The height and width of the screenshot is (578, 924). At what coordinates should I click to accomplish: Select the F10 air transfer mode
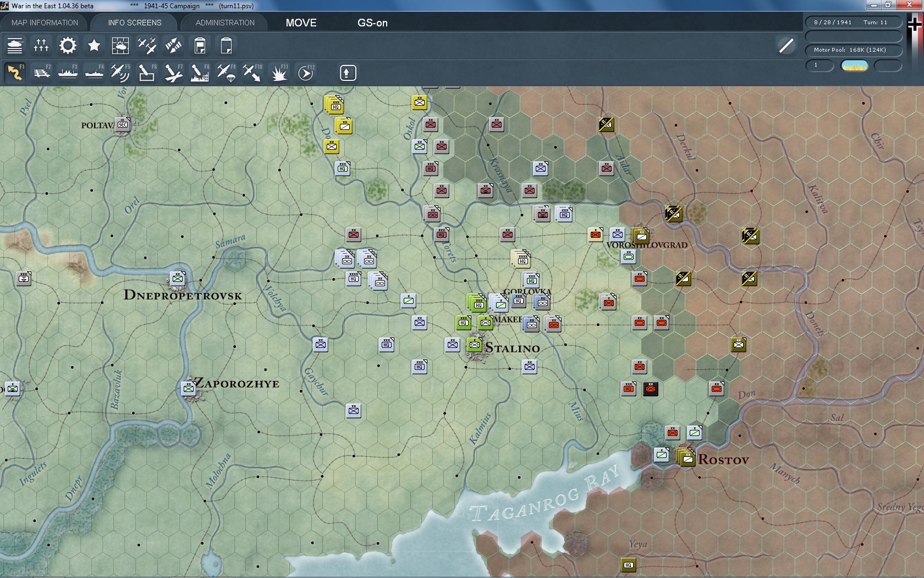coord(252,73)
